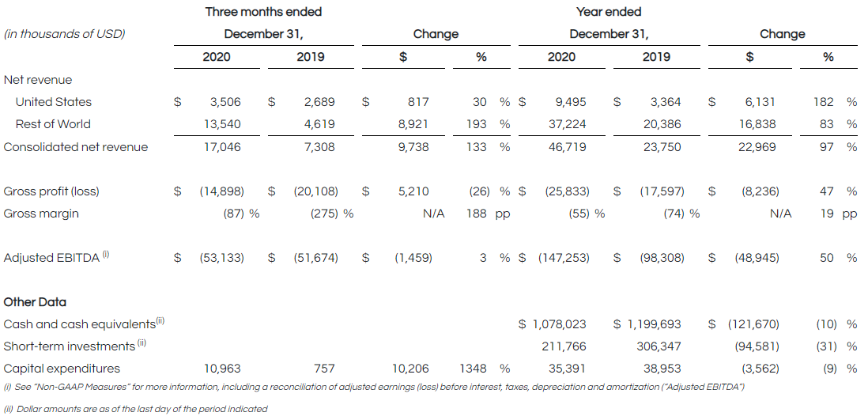Screen dimensions: 868x420
Task: Select the Cash and cash equivalents label
Action: pos(82,324)
